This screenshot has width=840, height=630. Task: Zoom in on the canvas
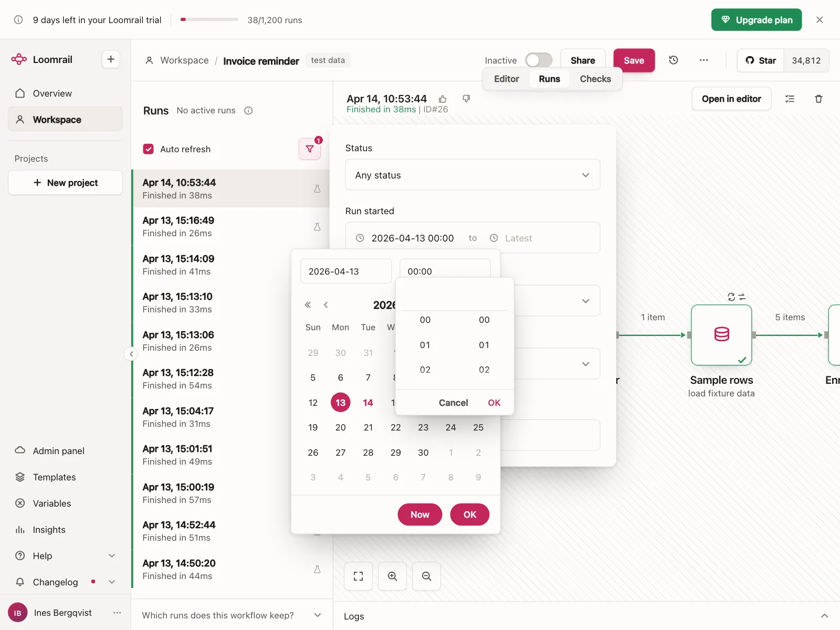[392, 576]
